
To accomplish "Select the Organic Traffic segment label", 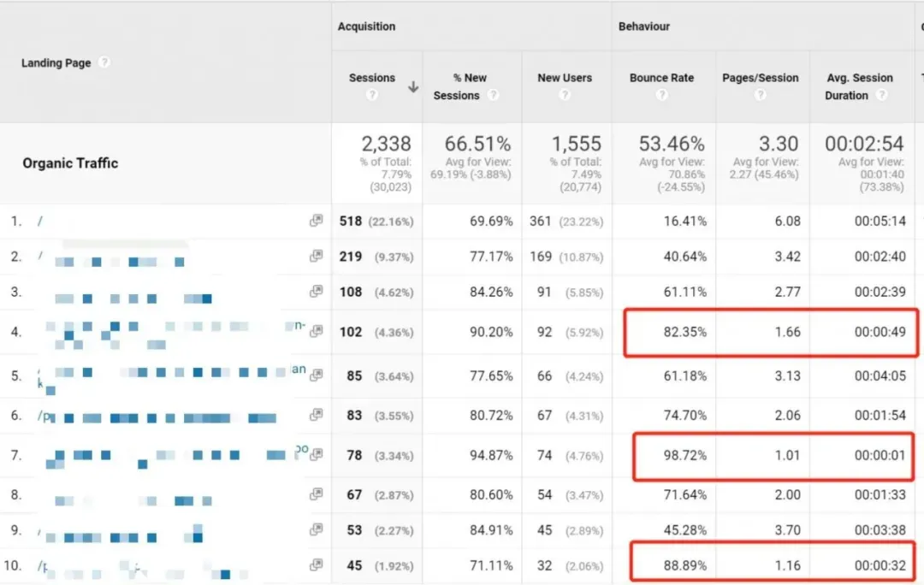I will click(x=70, y=163).
